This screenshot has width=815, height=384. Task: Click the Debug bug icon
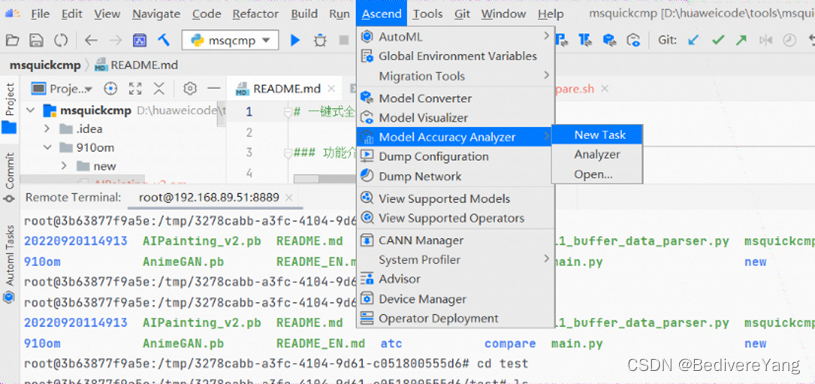320,40
